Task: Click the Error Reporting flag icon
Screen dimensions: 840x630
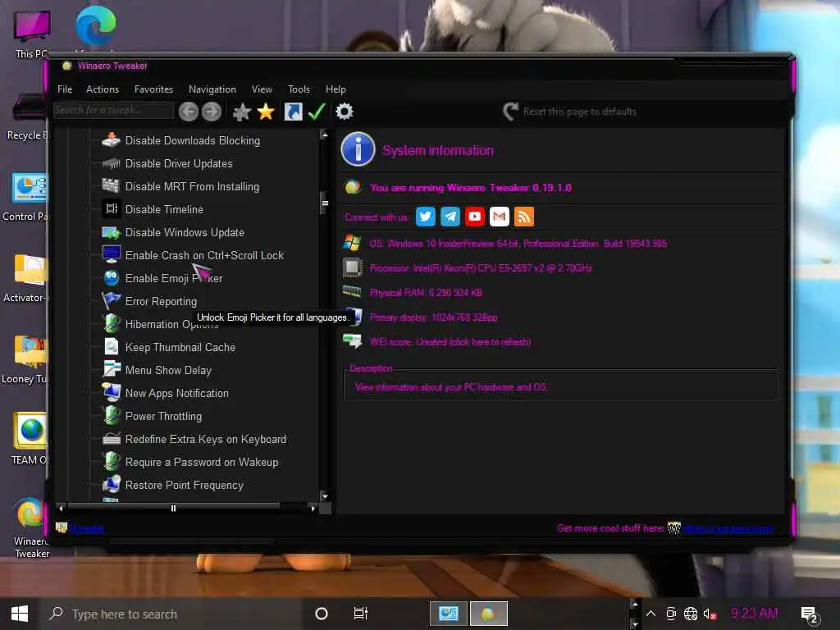Action: 111,300
